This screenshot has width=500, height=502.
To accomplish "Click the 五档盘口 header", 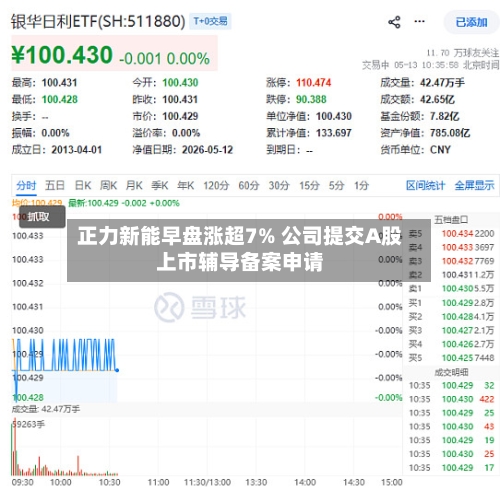I will [451, 219].
